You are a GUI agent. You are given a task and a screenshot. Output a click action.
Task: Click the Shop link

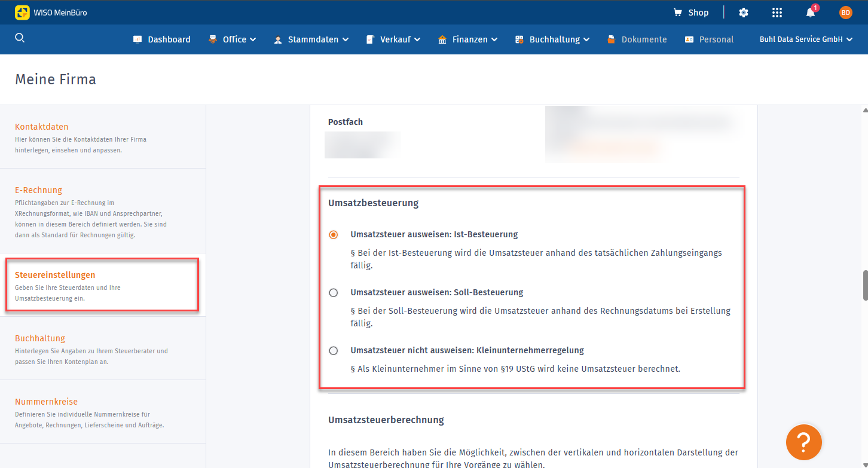click(698, 13)
